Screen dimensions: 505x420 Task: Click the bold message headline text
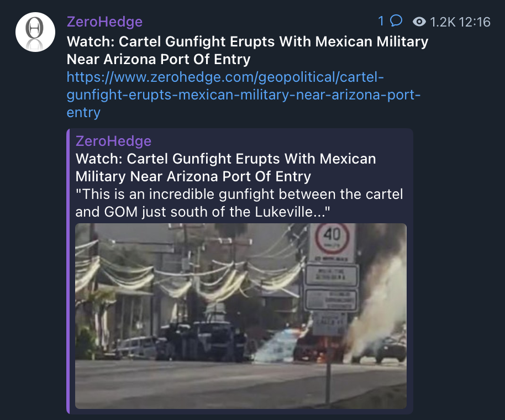[248, 50]
